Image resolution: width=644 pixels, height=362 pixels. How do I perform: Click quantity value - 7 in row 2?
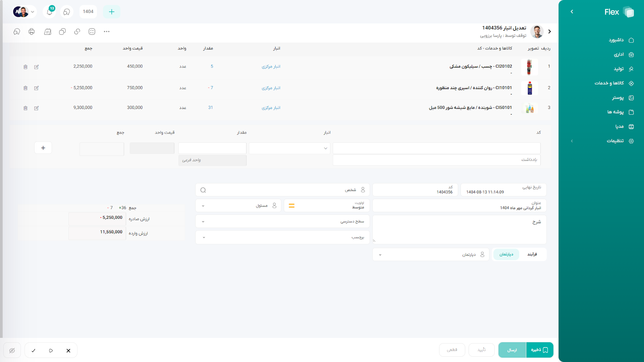click(x=211, y=88)
